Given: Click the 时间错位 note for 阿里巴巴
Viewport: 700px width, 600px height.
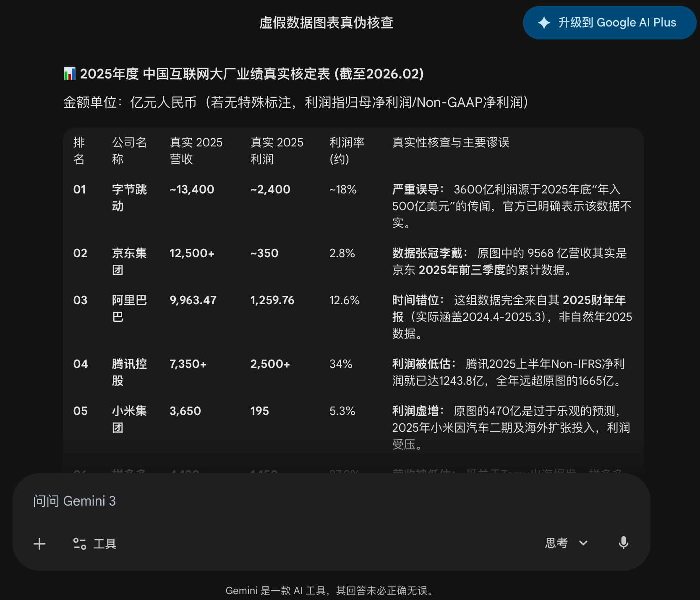Looking at the screenshot, I should pos(512,317).
